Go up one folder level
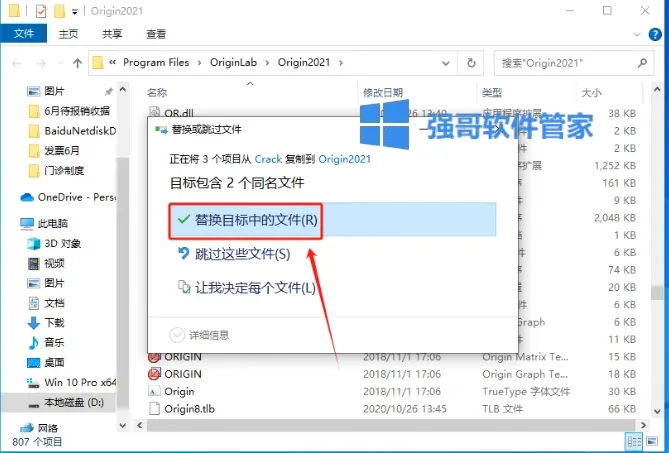This screenshot has width=669, height=453. coord(77,64)
